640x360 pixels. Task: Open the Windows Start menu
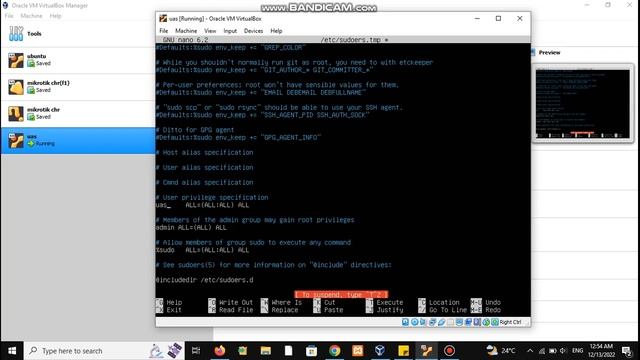[12, 351]
